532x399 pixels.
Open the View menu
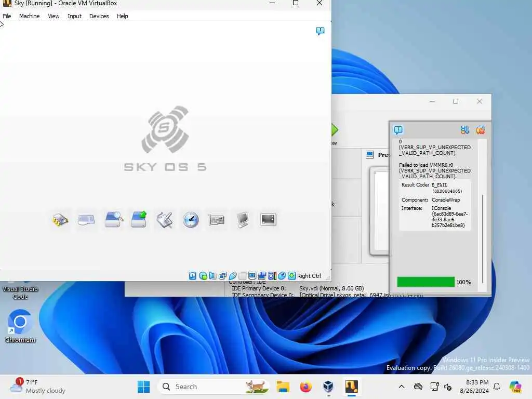54,16
